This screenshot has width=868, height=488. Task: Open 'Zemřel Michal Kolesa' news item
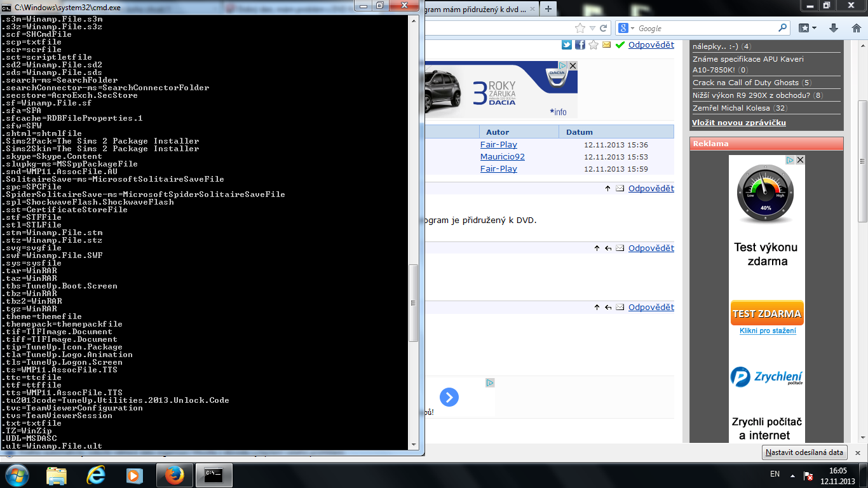[x=731, y=108]
